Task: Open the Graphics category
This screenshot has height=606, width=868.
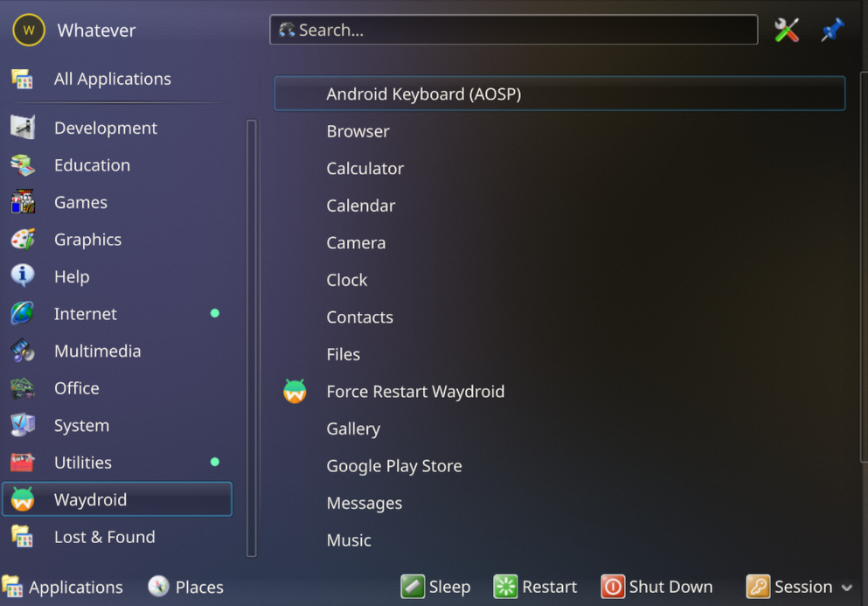Action: (x=117, y=240)
